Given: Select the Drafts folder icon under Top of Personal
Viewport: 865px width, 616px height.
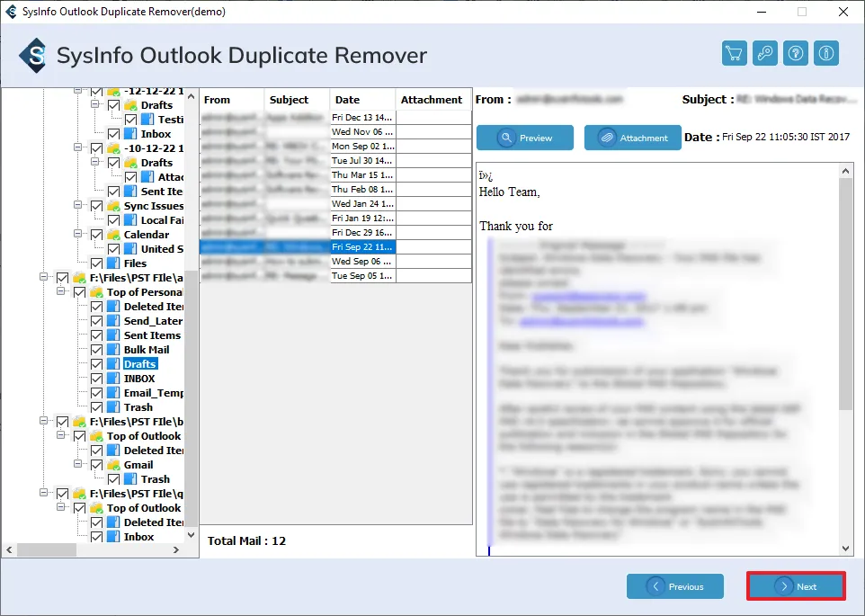Looking at the screenshot, I should point(113,364).
